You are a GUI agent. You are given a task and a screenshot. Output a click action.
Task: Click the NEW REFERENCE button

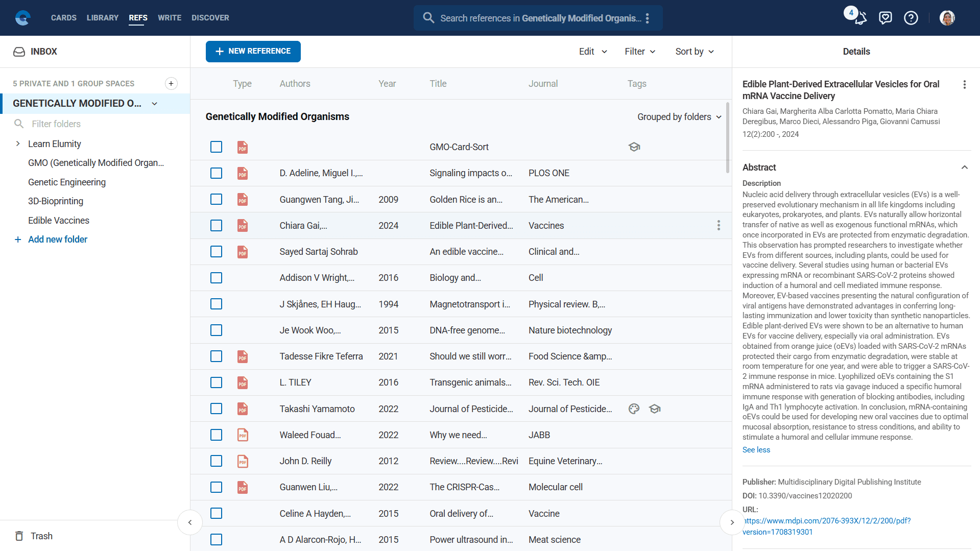[253, 52]
